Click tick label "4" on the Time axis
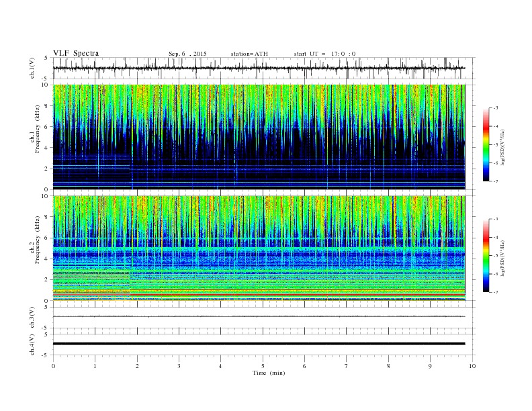 coord(220,366)
